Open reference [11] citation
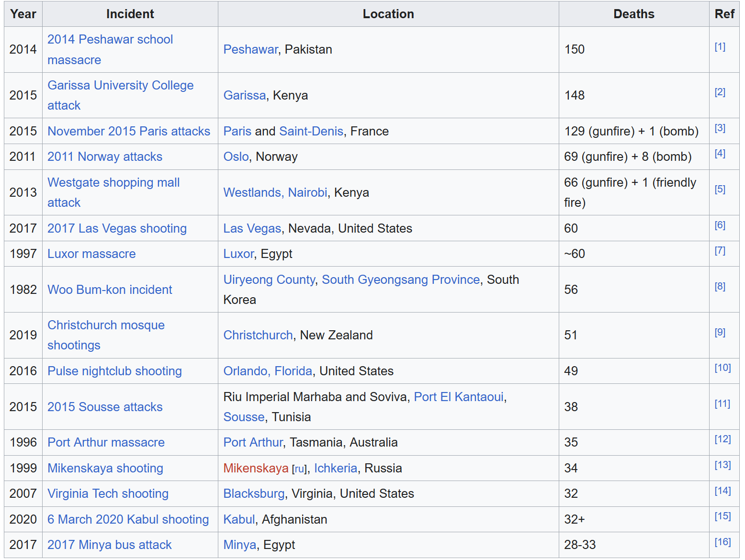Viewport: 745px width, 560px height. tap(722, 403)
